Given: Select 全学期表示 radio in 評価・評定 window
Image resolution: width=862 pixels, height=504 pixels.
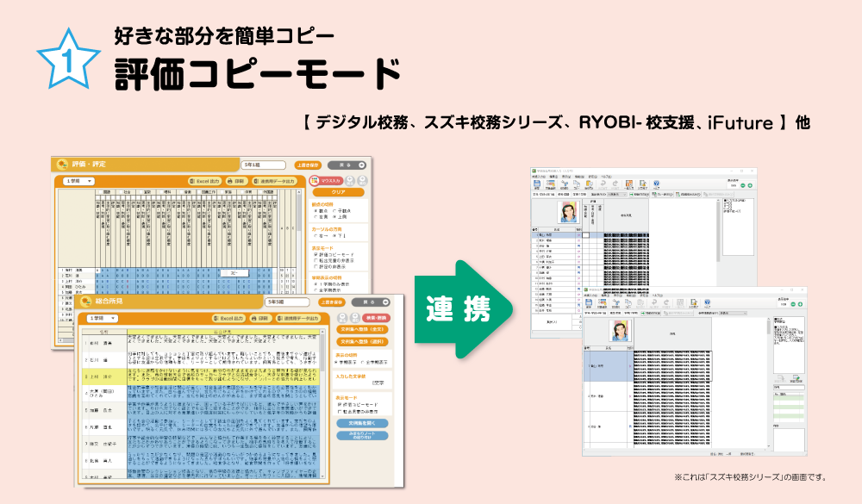Looking at the screenshot, I should click(x=315, y=290).
